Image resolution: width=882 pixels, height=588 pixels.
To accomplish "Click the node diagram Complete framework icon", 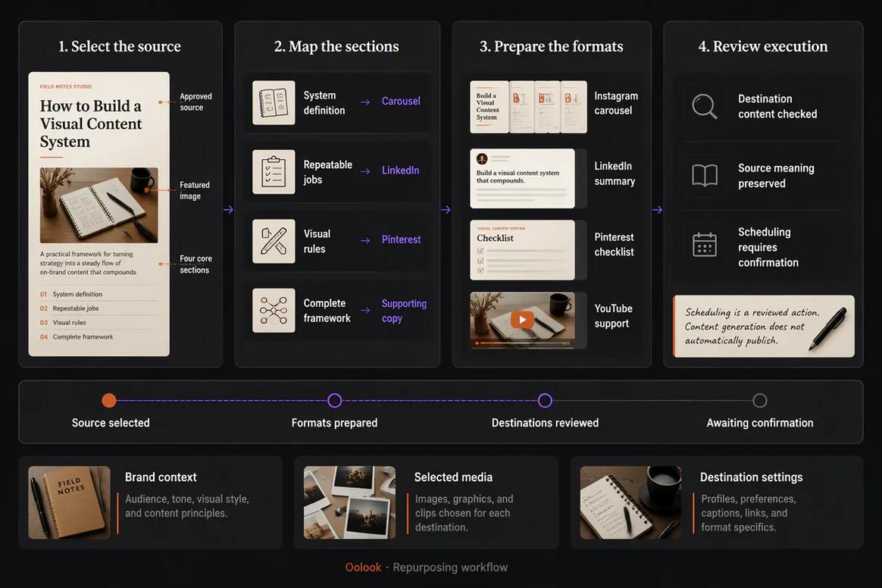I will (274, 310).
